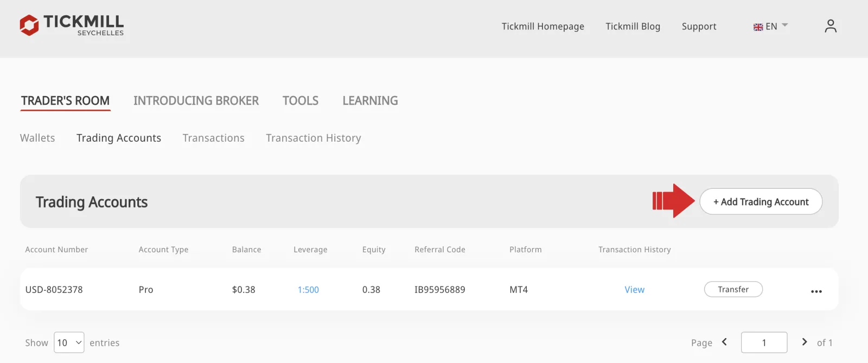
Task: Select the Trading Accounts sub-tab
Action: tap(119, 138)
